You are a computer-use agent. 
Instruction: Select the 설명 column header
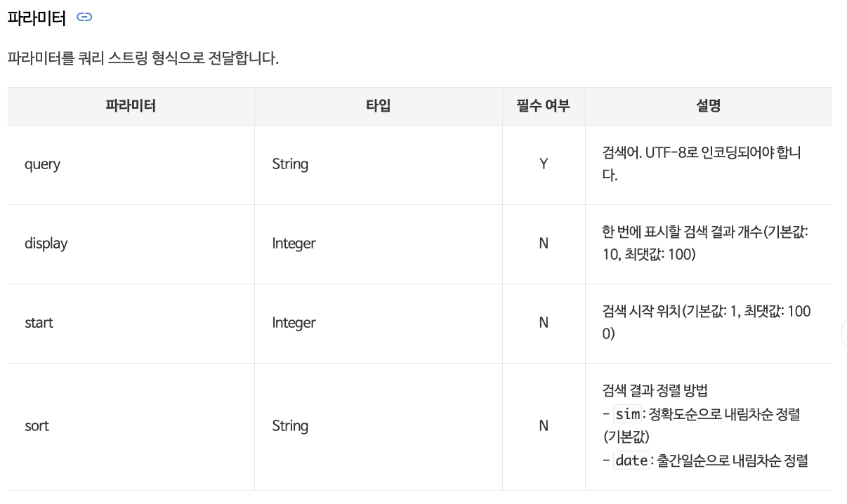point(709,106)
